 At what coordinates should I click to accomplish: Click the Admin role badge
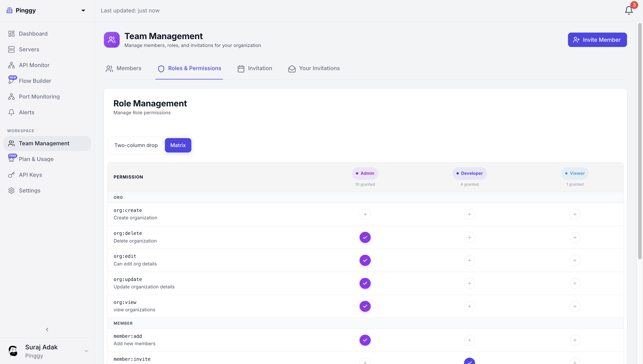pyautogui.click(x=365, y=173)
